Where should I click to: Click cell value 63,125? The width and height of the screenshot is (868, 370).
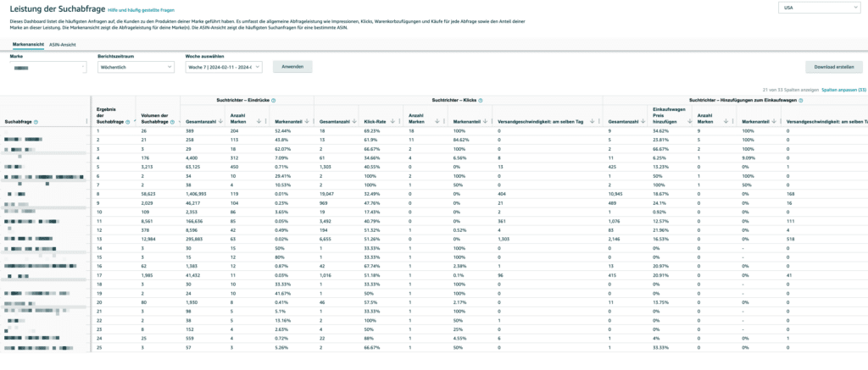(x=194, y=166)
